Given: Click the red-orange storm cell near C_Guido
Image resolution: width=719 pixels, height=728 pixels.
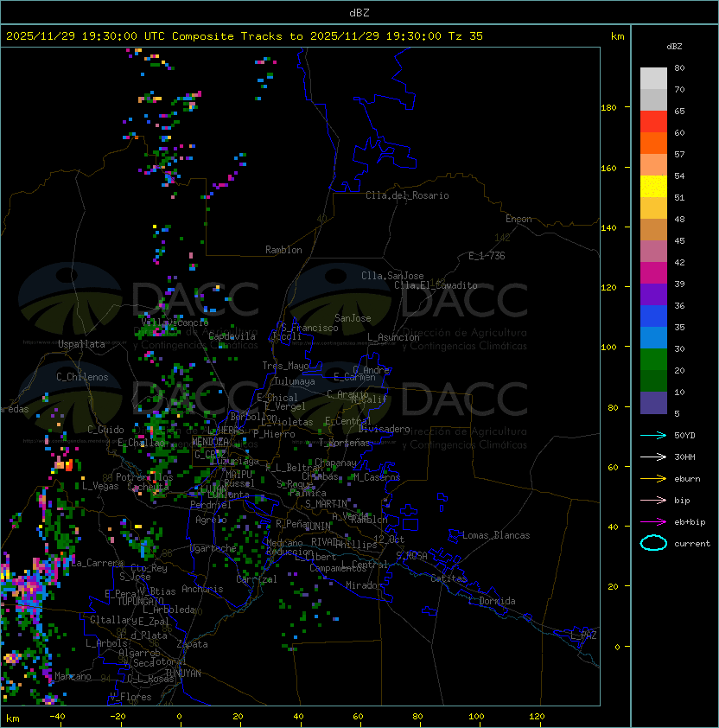Looking at the screenshot, I should [x=68, y=465].
